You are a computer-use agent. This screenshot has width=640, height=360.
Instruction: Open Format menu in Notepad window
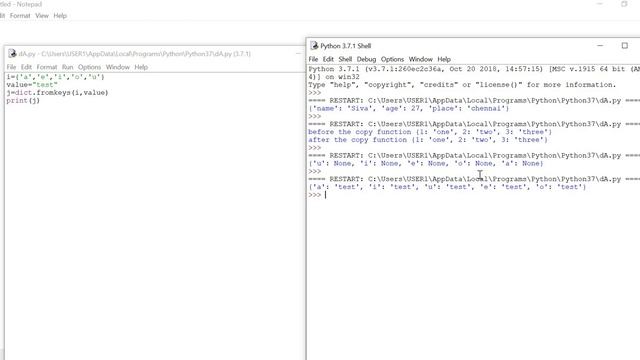[20, 16]
